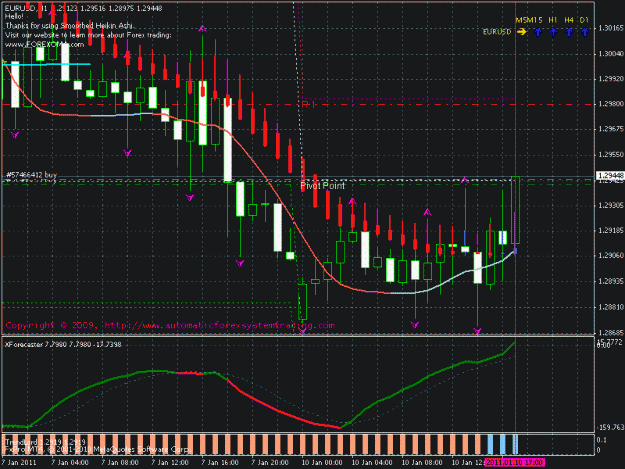Click the 7 Jan 08:00 time label
The height and width of the screenshot is (469, 625).
(x=120, y=463)
